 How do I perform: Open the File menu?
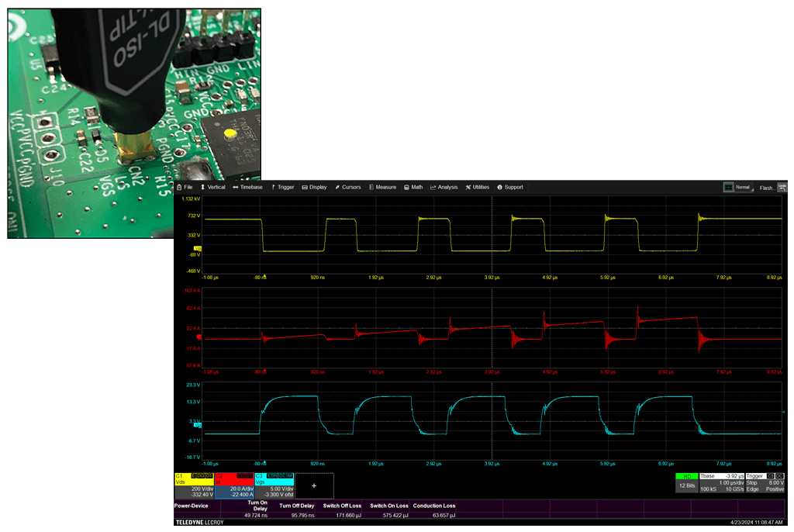[x=185, y=187]
